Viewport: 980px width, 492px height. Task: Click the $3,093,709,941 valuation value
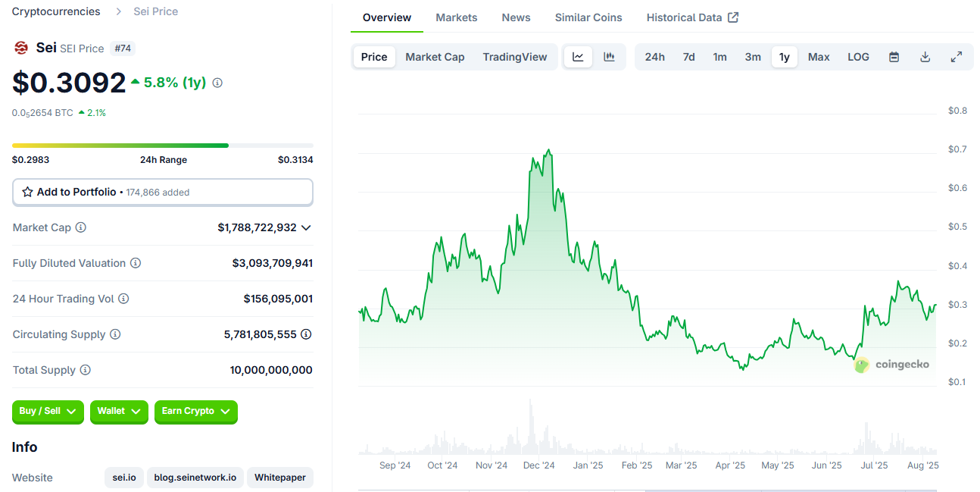(x=273, y=263)
